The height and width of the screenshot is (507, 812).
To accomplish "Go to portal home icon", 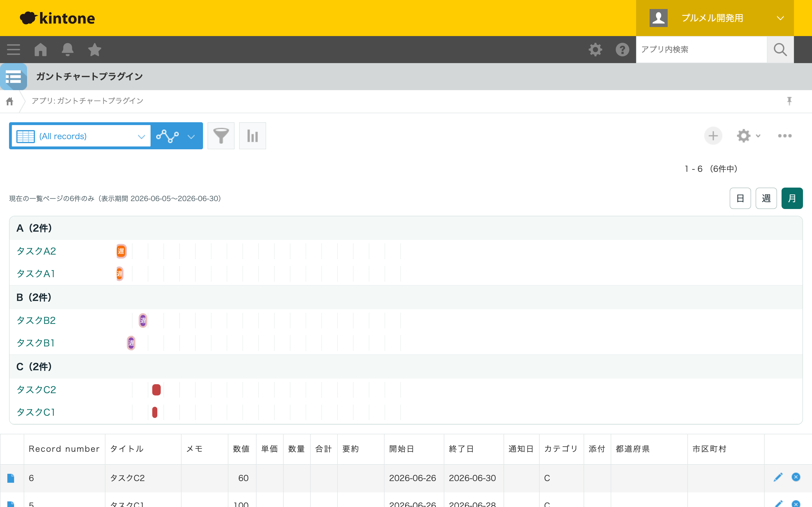I will coord(41,50).
